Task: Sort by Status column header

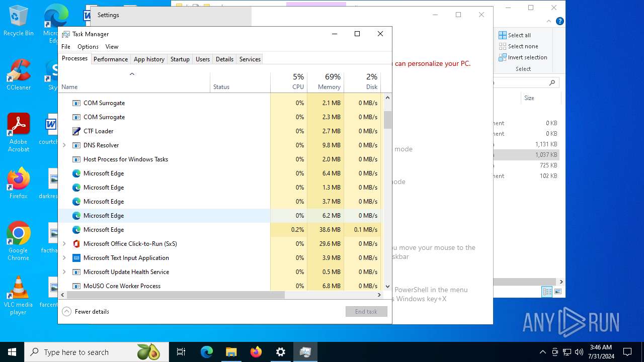Action: tap(240, 82)
